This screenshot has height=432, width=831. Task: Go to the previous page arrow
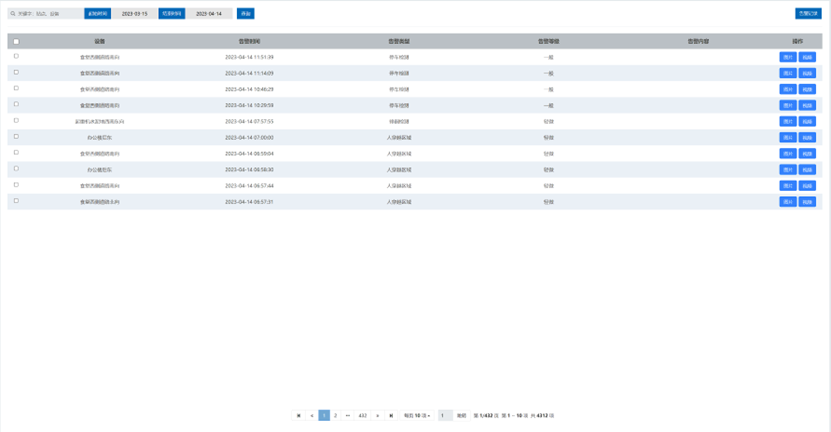[312, 415]
